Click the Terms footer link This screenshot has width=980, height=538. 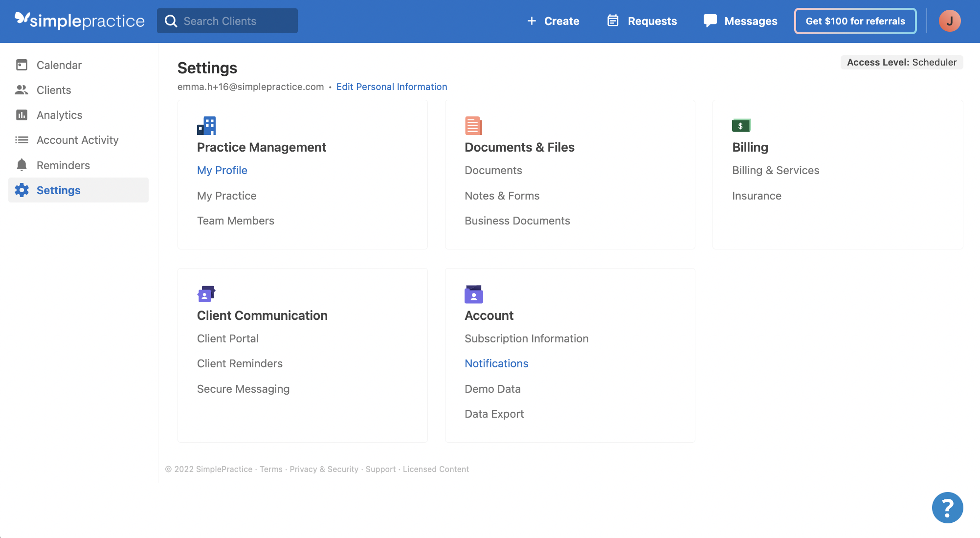pos(271,469)
